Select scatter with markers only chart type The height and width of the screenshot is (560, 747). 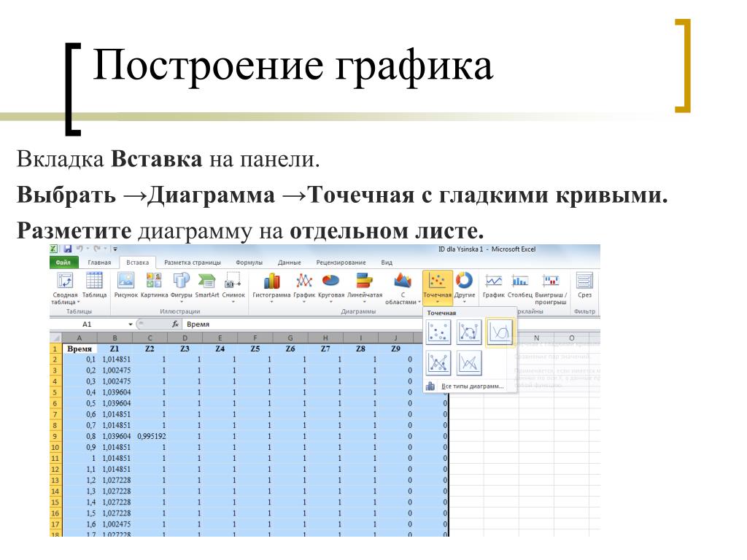click(438, 332)
